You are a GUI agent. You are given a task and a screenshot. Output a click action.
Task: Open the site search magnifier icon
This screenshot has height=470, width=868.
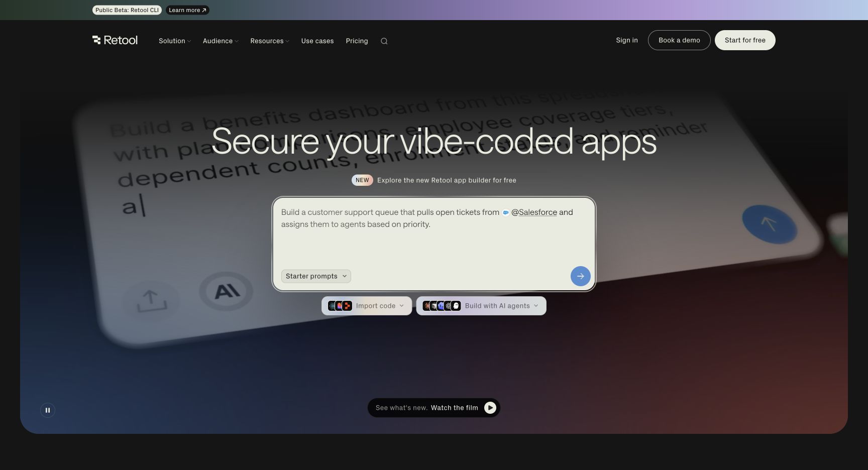[x=384, y=41]
